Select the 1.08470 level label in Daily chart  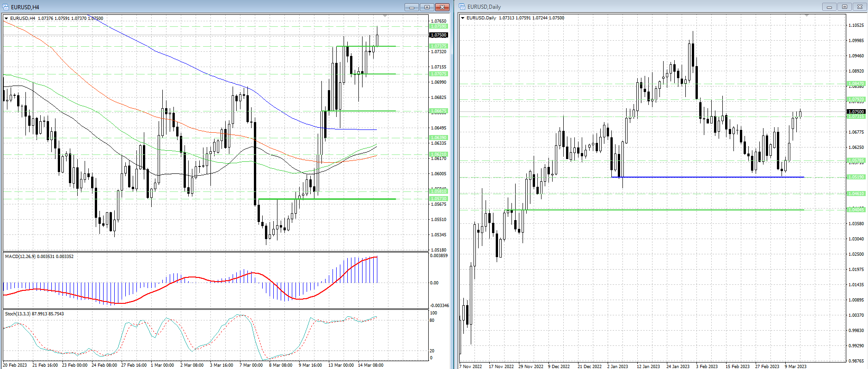pos(856,84)
